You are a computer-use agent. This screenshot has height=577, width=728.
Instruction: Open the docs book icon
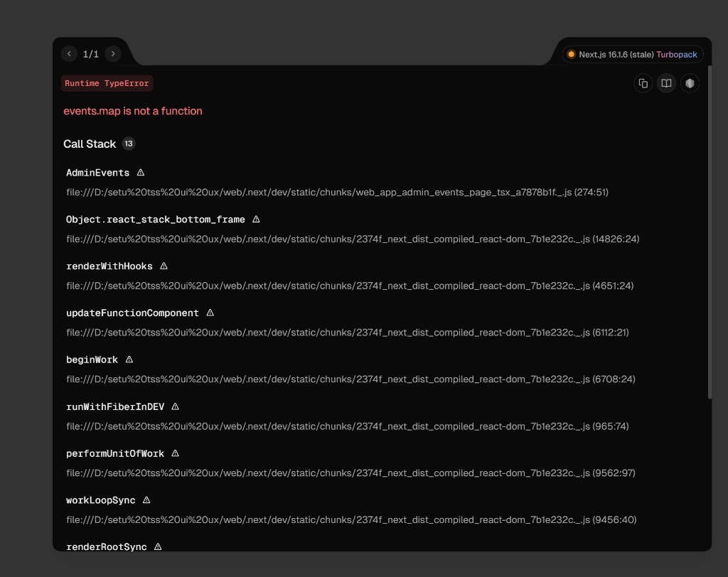click(x=666, y=83)
